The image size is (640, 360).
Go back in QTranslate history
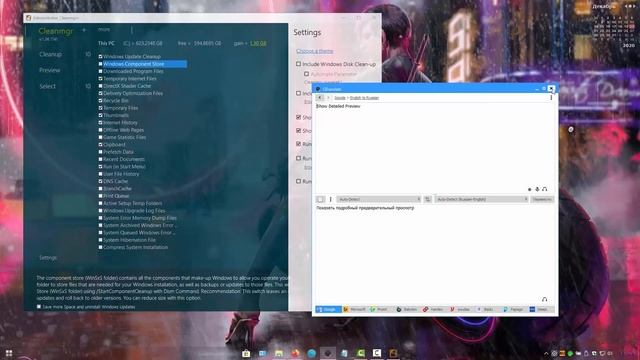(320, 98)
